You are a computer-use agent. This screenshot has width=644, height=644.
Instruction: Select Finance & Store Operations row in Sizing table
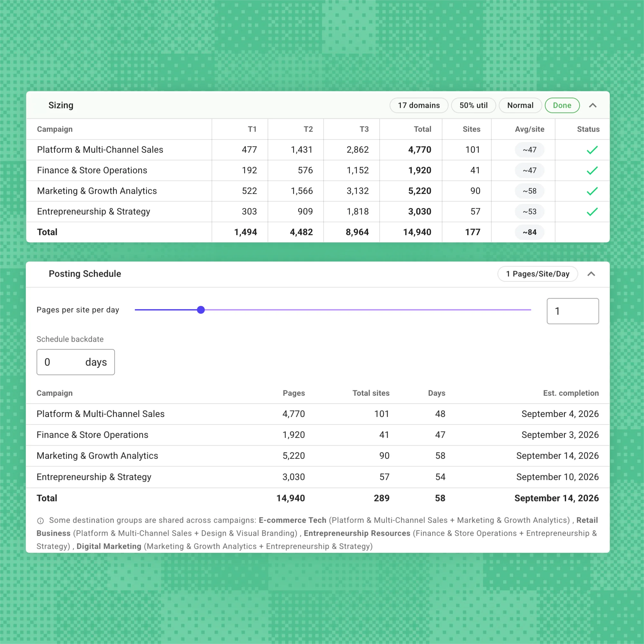pos(318,170)
